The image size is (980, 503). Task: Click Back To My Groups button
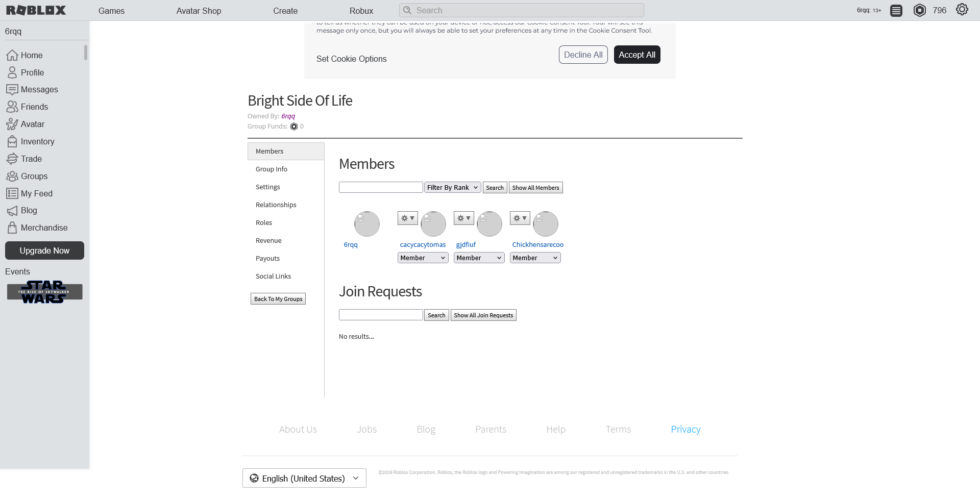point(278,299)
